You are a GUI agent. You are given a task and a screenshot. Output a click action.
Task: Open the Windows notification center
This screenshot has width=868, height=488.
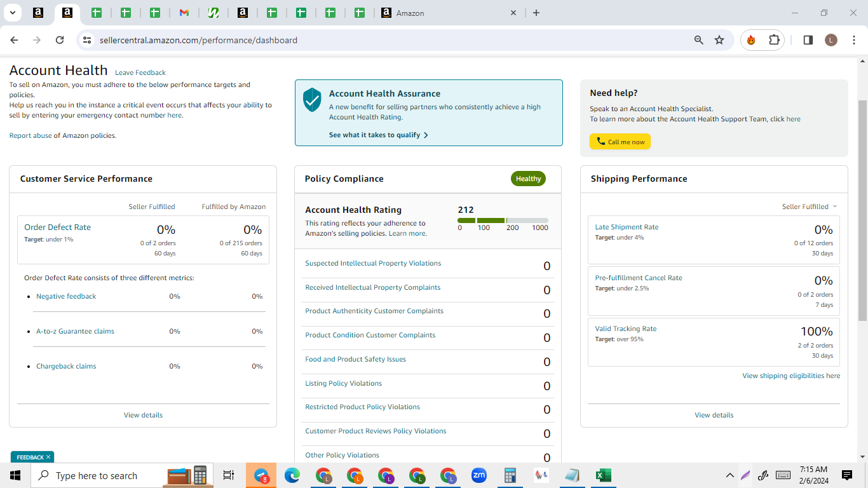point(847,475)
